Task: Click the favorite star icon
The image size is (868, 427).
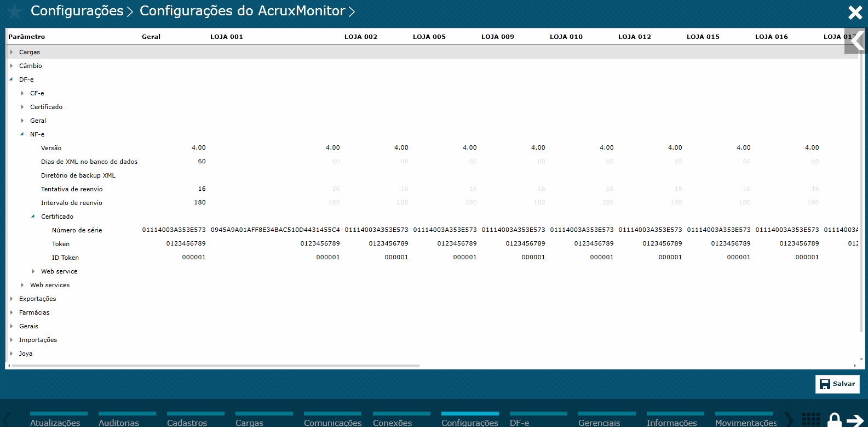Action: coord(15,12)
